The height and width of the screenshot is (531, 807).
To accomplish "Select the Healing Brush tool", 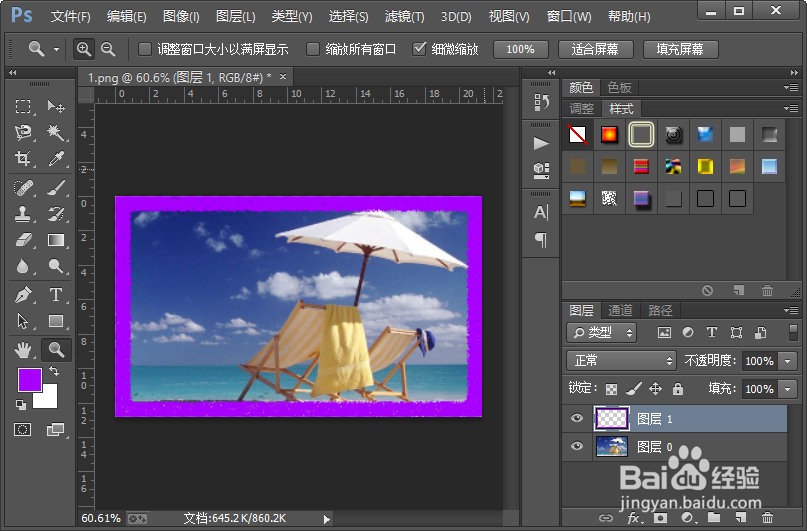I will click(23, 188).
